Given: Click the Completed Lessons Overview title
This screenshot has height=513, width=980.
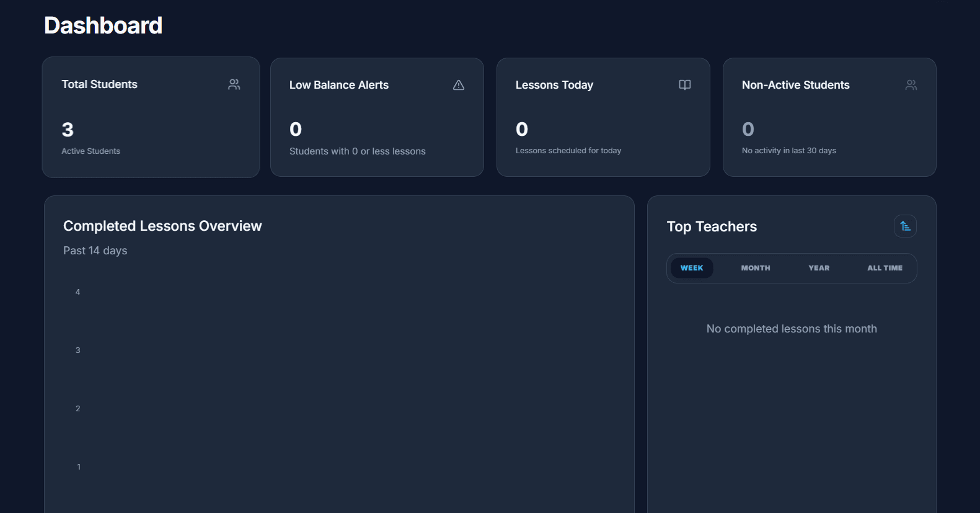Looking at the screenshot, I should [x=162, y=226].
